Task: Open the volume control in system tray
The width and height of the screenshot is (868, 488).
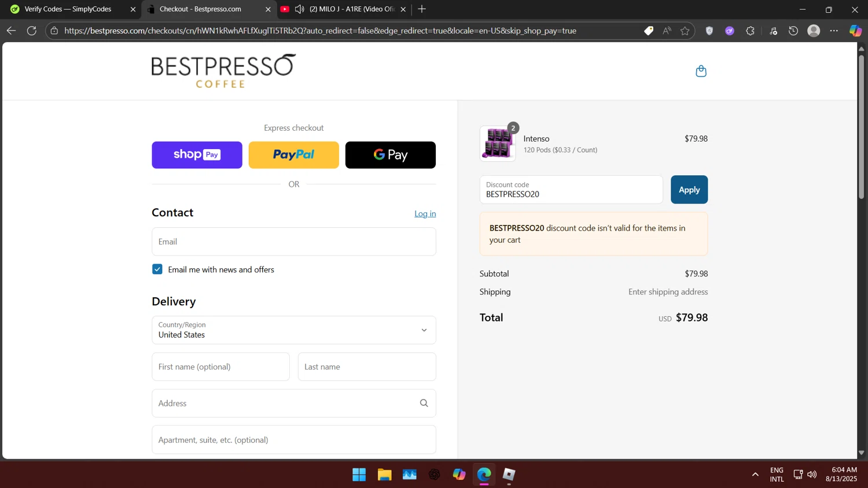Action: coord(812,475)
